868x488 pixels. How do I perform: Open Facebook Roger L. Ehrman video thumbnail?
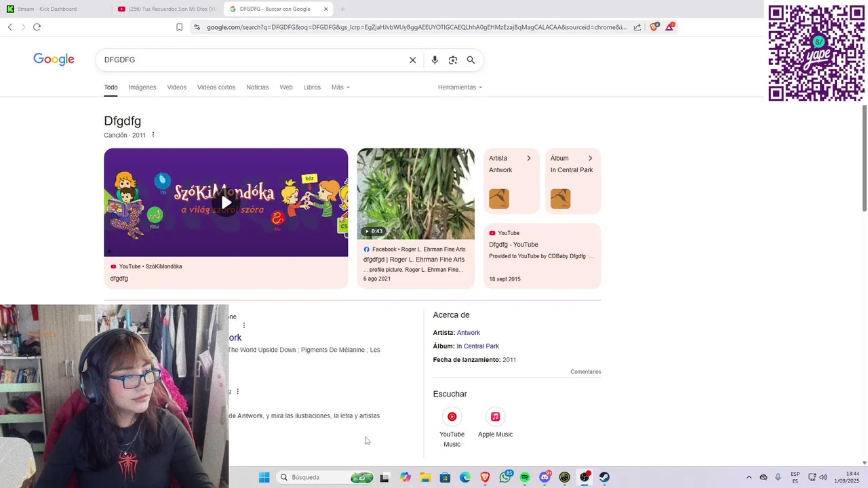(416, 194)
